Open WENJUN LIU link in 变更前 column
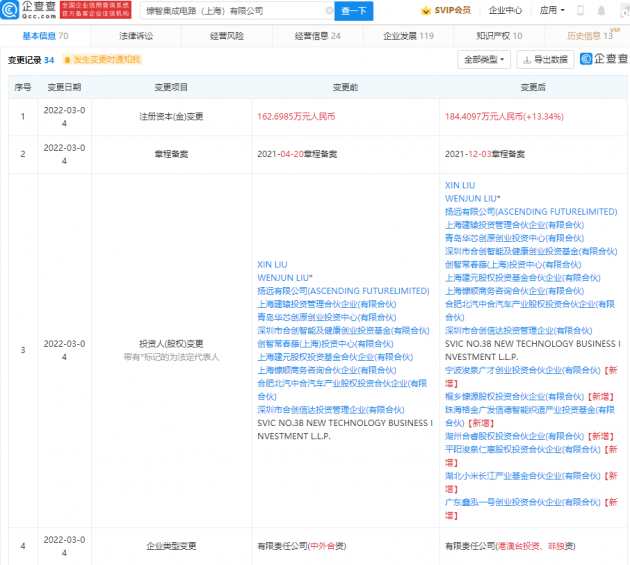Image resolution: width=630 pixels, height=565 pixels. [284, 278]
